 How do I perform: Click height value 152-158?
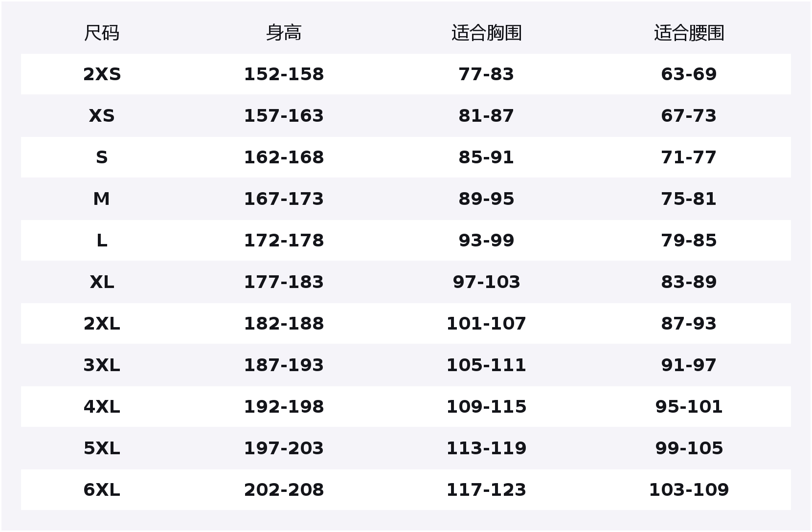(x=284, y=74)
